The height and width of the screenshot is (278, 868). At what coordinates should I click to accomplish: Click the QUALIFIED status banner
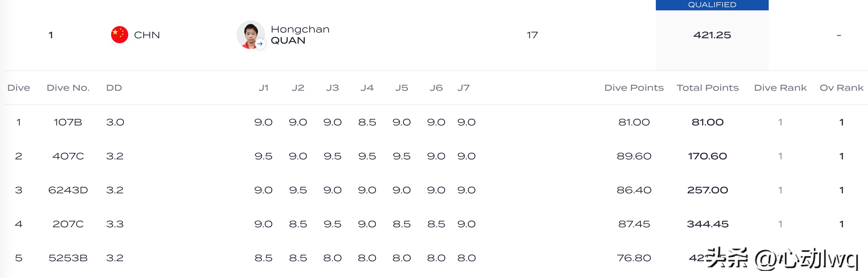712,5
